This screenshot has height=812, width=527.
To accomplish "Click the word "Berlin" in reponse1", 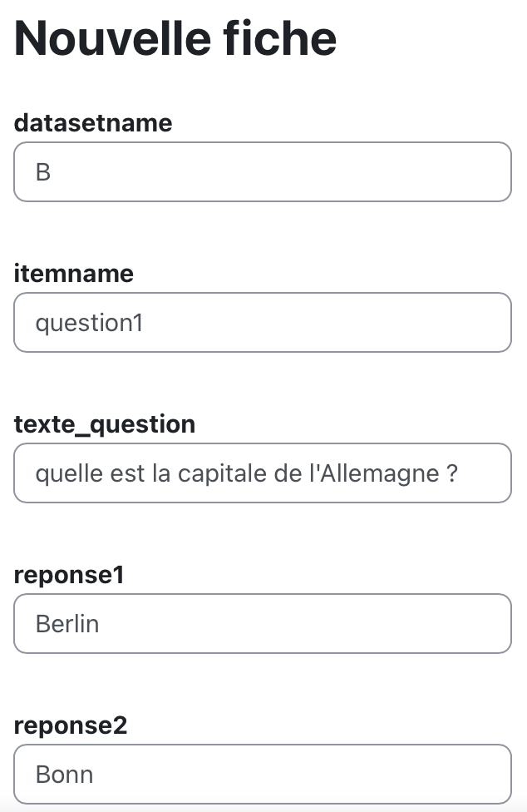I will [x=67, y=624].
